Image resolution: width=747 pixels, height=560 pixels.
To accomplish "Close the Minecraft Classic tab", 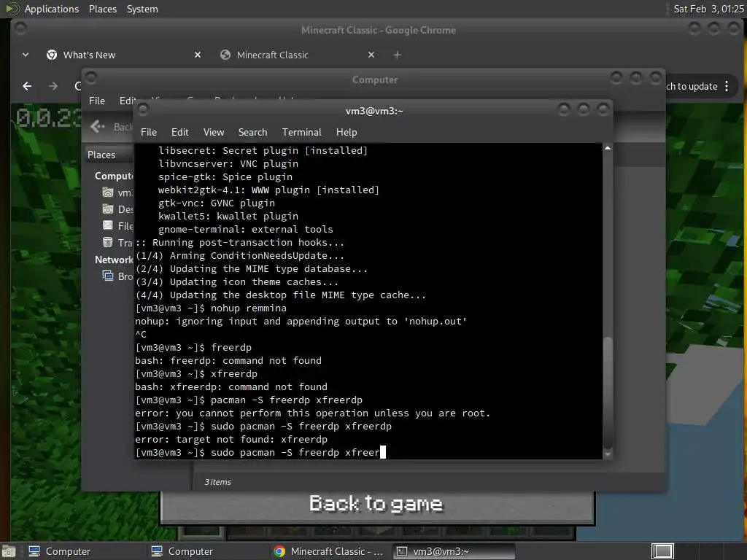I will 371,55.
